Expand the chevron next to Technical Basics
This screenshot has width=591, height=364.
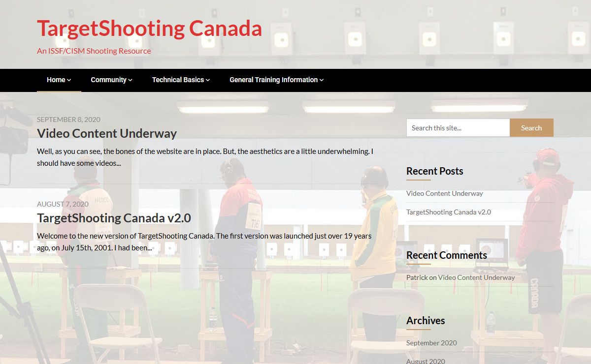pos(208,80)
